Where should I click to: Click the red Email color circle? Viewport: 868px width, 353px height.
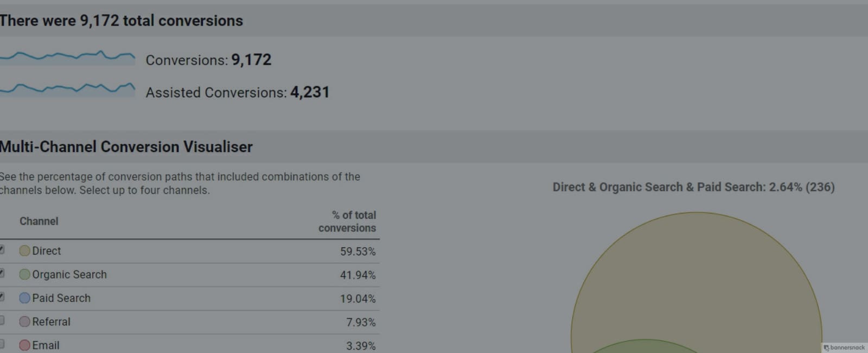tap(24, 345)
